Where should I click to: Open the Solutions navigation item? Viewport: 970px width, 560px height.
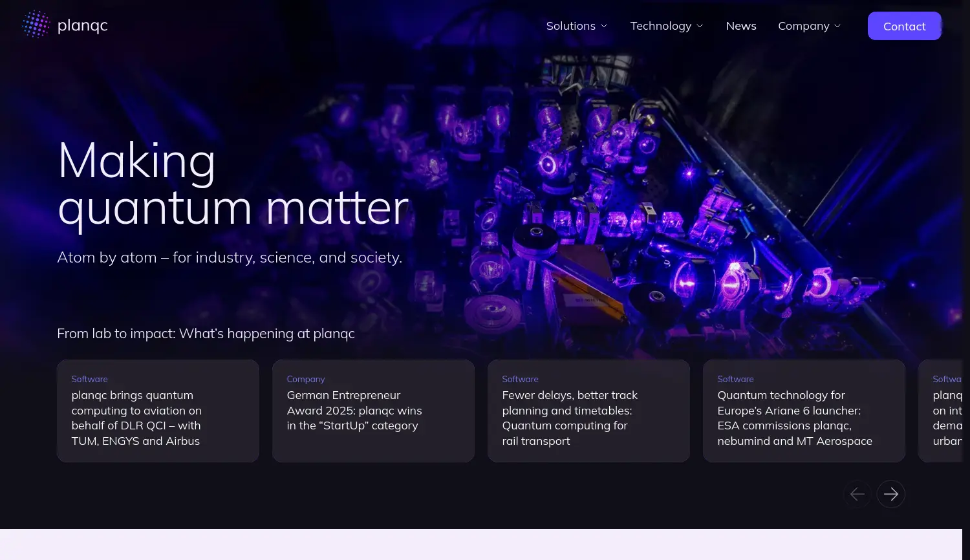570,26
